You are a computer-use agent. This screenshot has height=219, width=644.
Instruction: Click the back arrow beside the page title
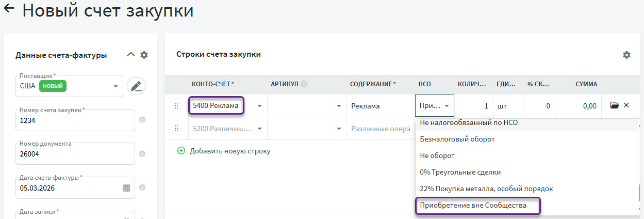tap(9, 9)
